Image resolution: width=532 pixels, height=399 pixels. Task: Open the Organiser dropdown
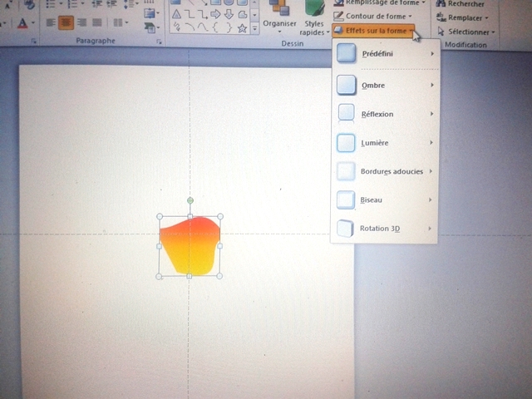[279, 27]
